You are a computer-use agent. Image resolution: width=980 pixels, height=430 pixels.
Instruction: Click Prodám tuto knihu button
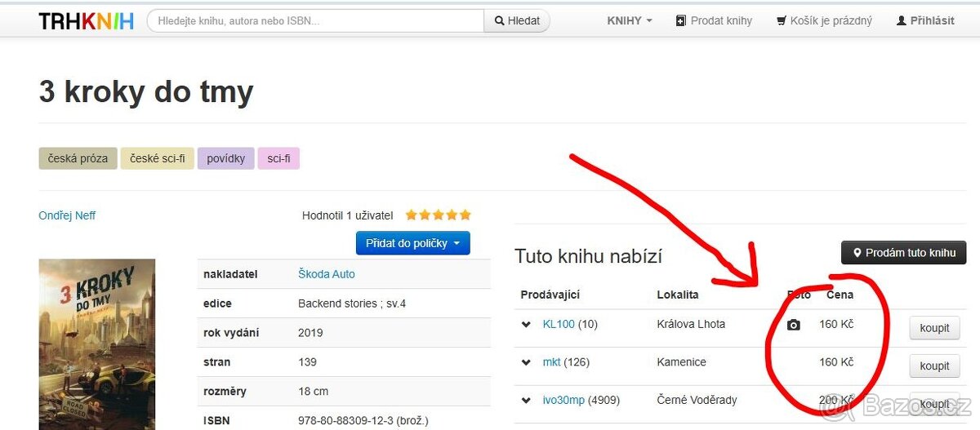pyautogui.click(x=903, y=253)
